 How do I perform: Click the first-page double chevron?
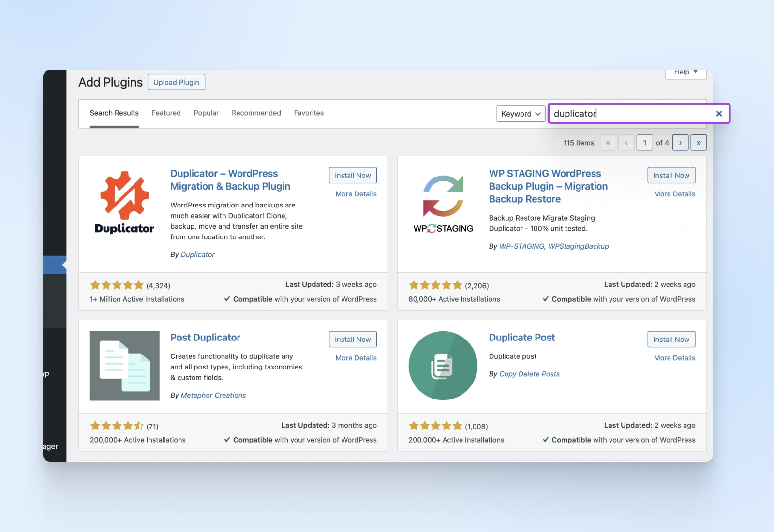pos(608,142)
